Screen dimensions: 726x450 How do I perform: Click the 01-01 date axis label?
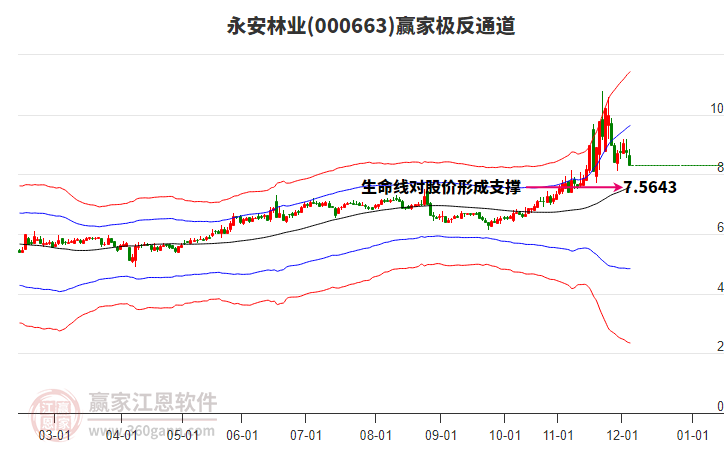pyautogui.click(x=692, y=435)
